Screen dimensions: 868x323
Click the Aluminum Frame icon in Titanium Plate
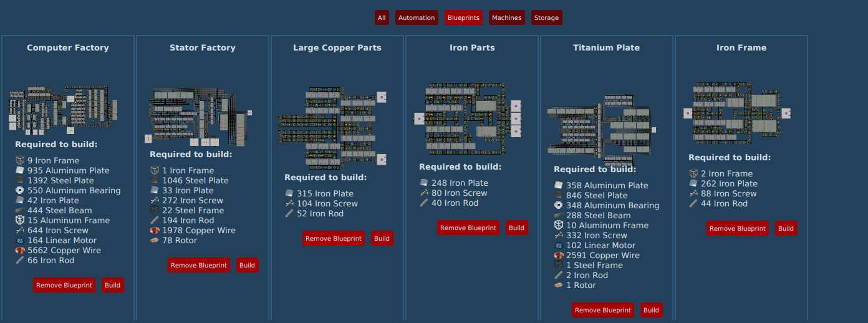(559, 226)
